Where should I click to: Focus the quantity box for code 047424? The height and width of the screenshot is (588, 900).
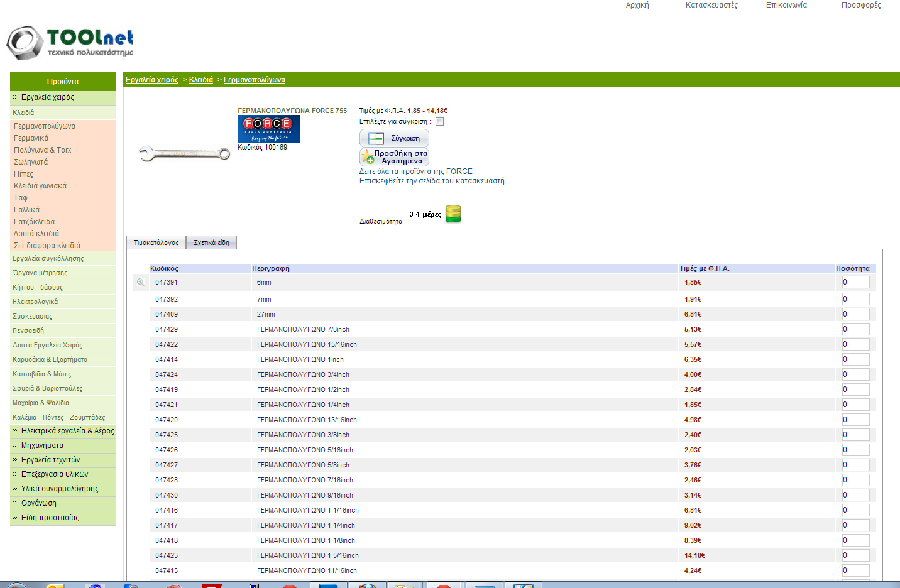tap(855, 374)
